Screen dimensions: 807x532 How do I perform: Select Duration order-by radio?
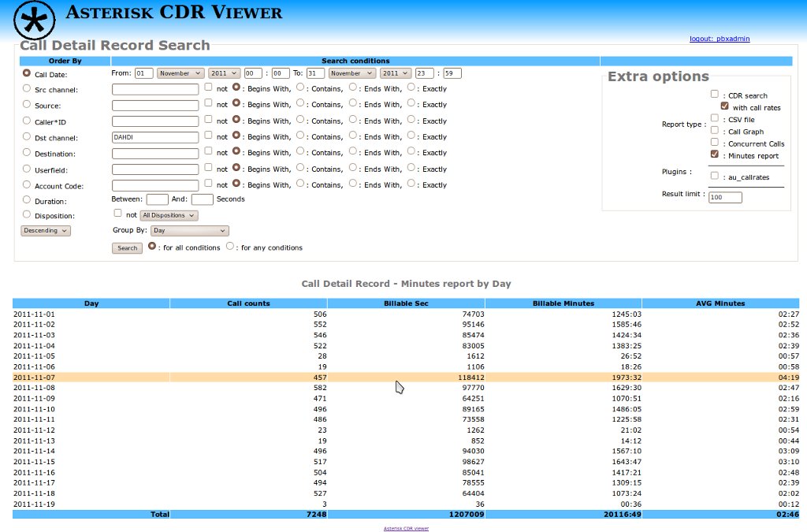27,199
